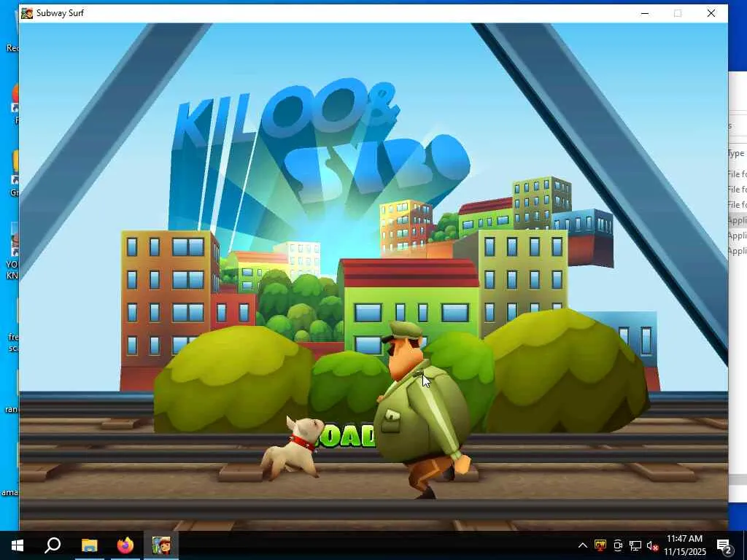Open the network status tray icon
The height and width of the screenshot is (560, 747).
click(x=635, y=545)
